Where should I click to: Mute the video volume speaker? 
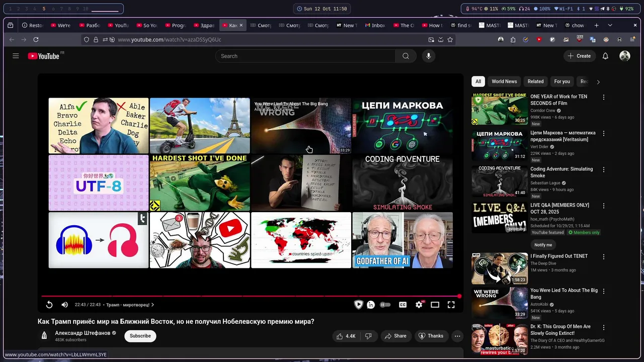tap(64, 305)
